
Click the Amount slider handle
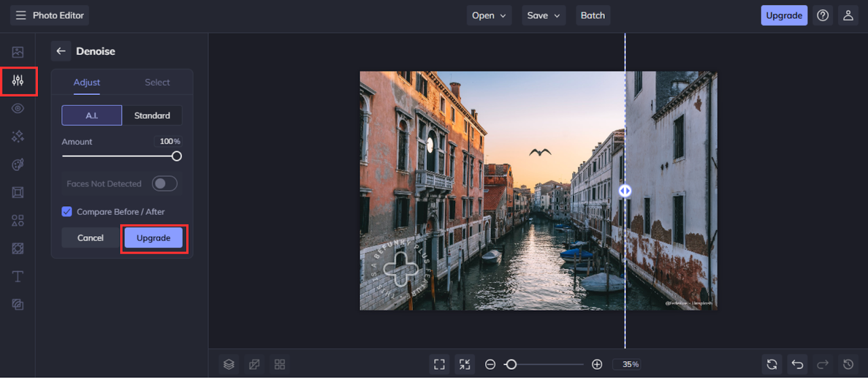coord(176,156)
